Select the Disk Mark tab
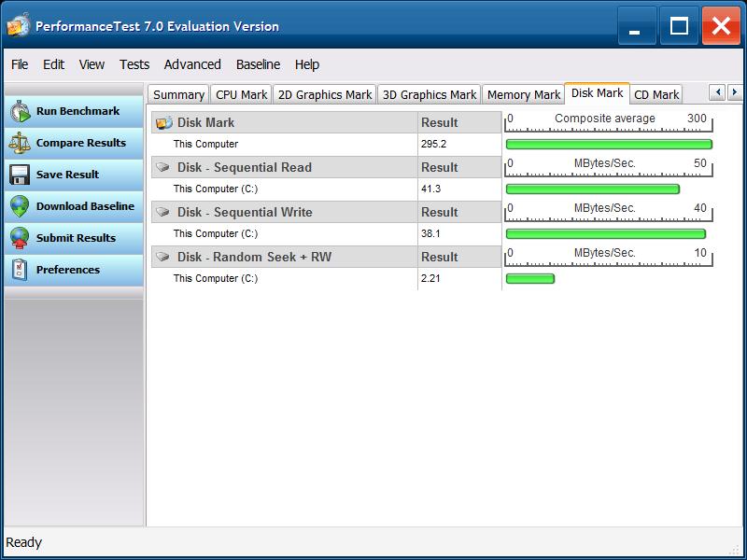This screenshot has height=560, width=747. pyautogui.click(x=597, y=92)
